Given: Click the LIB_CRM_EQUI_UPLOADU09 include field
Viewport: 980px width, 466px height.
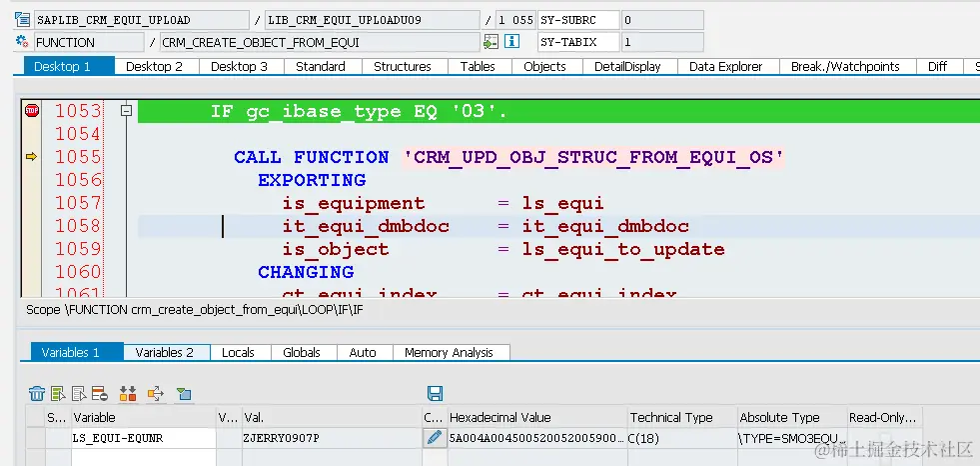Looking at the screenshot, I should pyautogui.click(x=373, y=19).
